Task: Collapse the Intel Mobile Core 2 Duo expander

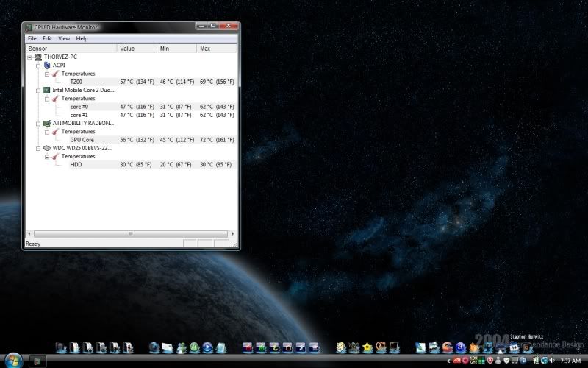Action: [38, 91]
